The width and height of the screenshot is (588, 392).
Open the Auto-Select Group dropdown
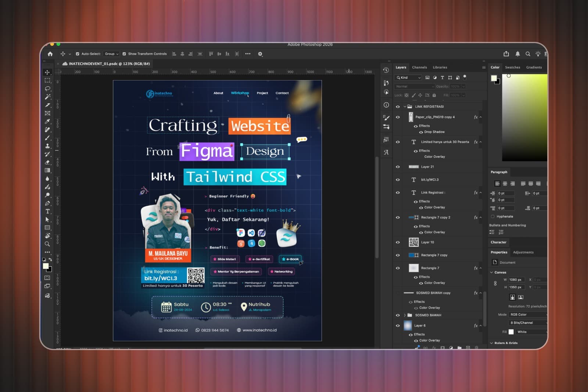pyautogui.click(x=111, y=54)
